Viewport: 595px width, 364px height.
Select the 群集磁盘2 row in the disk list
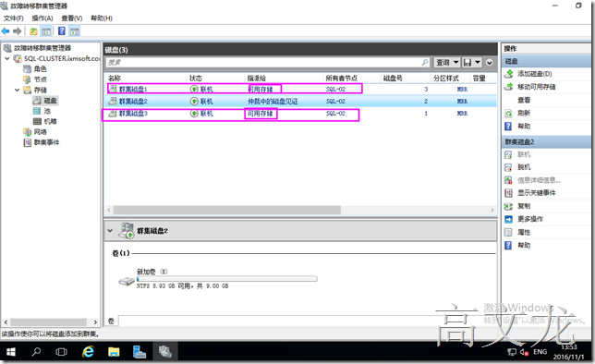click(300, 102)
